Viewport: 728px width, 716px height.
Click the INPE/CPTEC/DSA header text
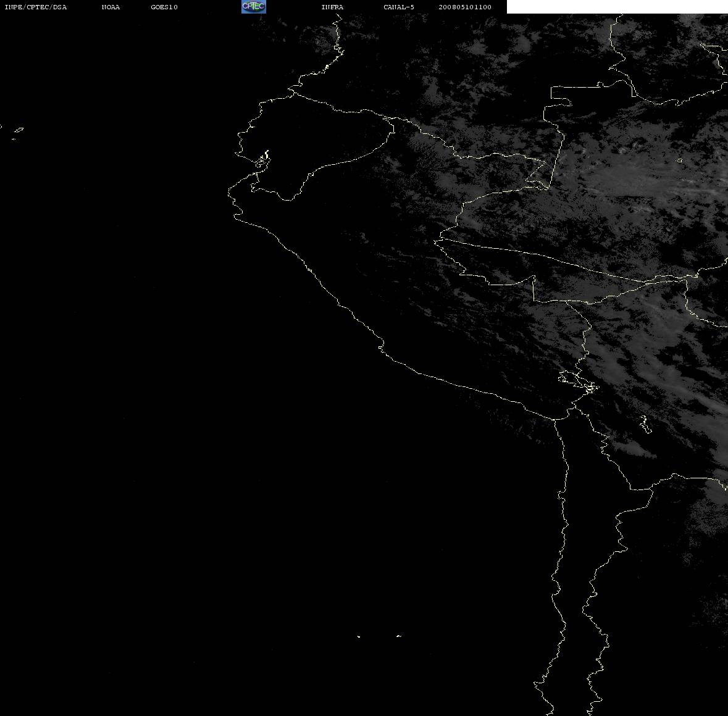tap(36, 7)
